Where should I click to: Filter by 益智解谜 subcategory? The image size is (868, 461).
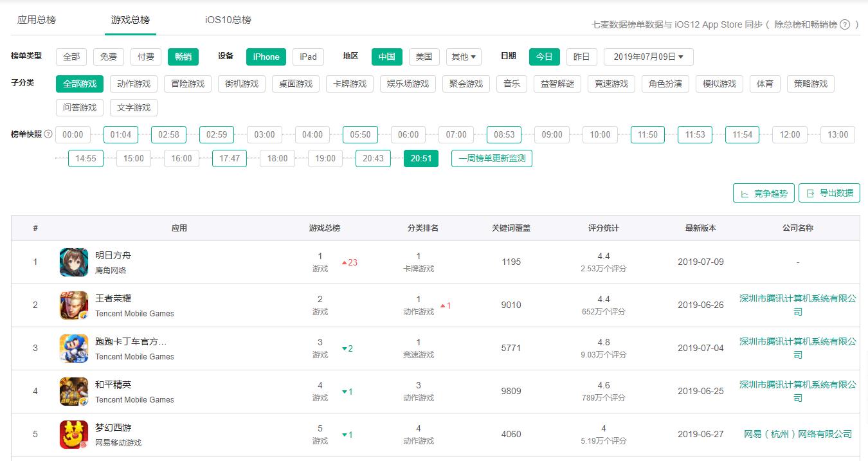point(557,84)
